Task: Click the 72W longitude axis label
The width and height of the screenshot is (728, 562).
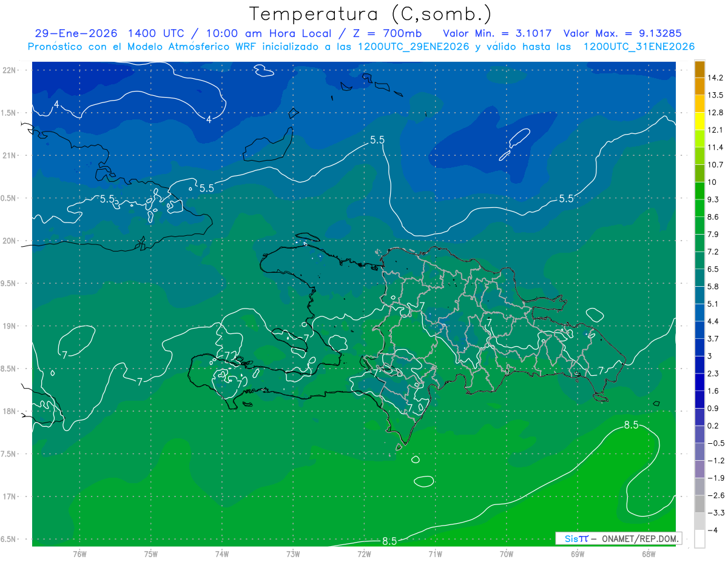Action: (x=364, y=554)
